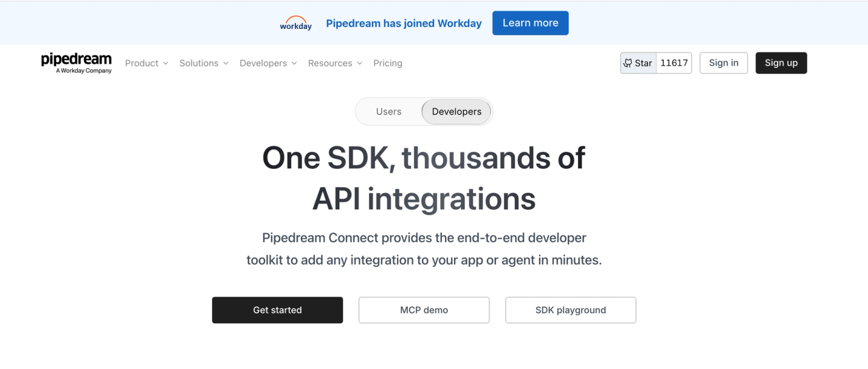Click the Sign up button
The width and height of the screenshot is (868, 369).
pyautogui.click(x=781, y=63)
